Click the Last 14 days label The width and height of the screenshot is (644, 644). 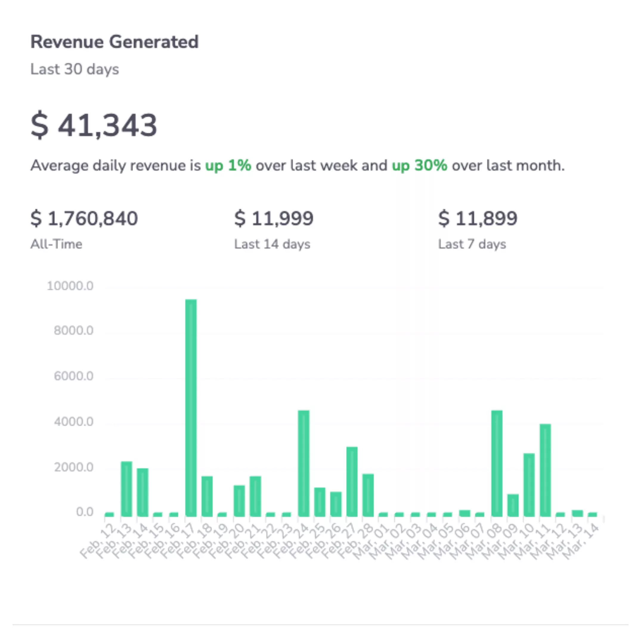[x=272, y=244]
